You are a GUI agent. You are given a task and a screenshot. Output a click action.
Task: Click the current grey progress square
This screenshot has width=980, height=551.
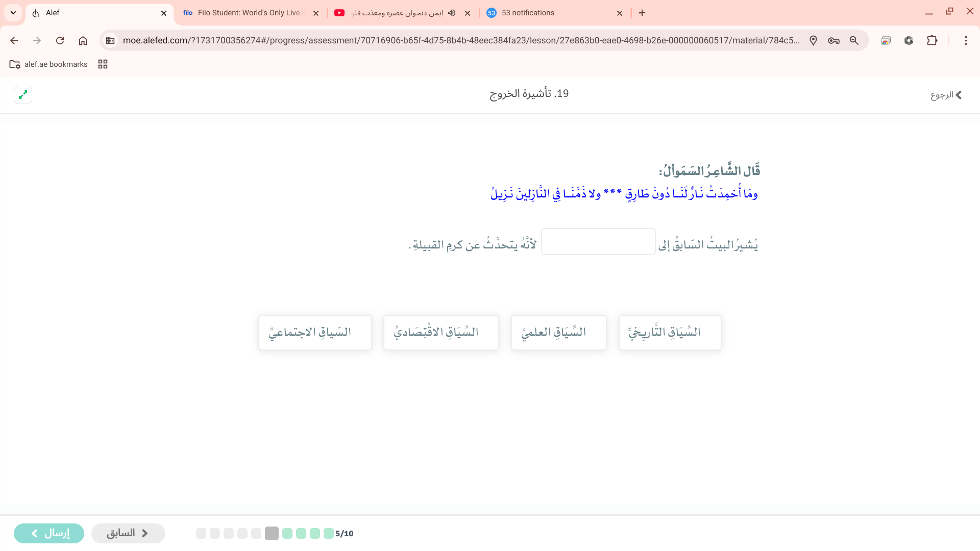point(272,533)
